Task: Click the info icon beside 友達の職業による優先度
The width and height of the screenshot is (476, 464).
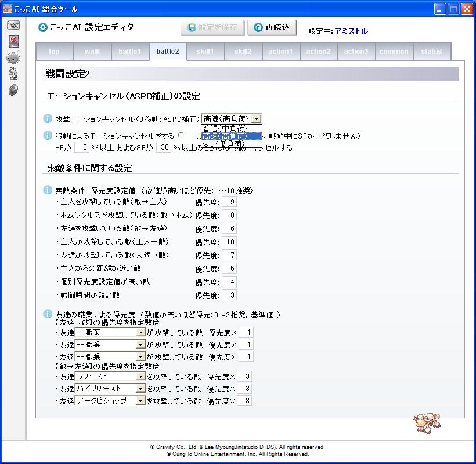Action: 48,314
